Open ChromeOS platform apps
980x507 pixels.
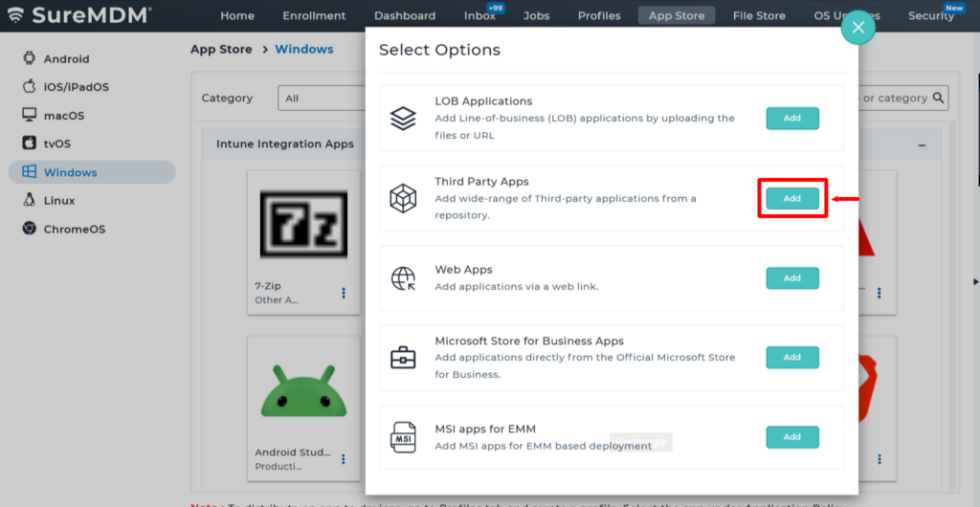pyautogui.click(x=74, y=230)
